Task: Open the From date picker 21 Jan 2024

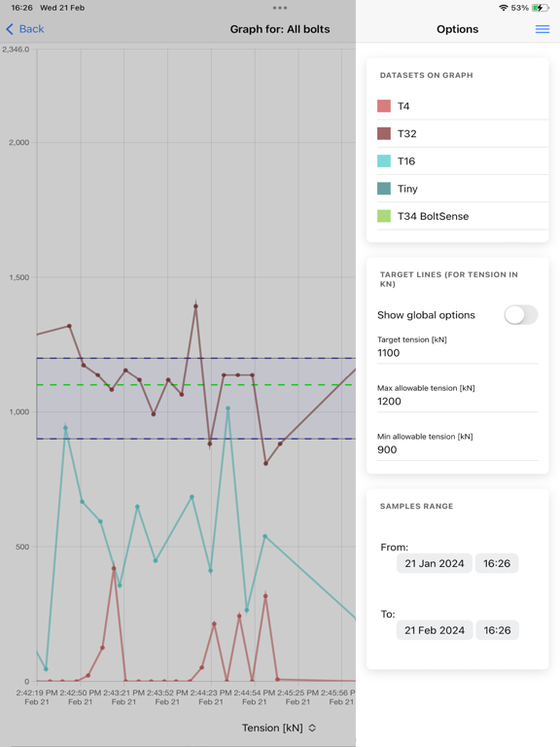Action: coord(435,563)
